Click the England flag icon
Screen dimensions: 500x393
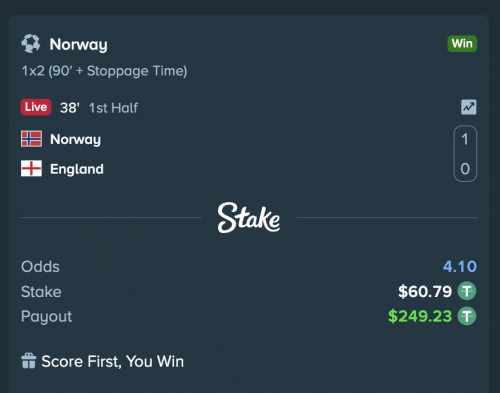pyautogui.click(x=31, y=168)
